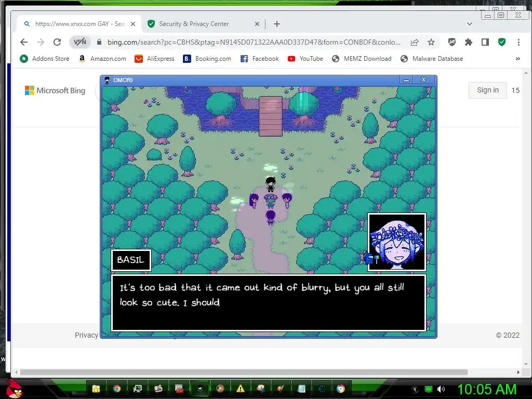Minimize the OMORI game window
The height and width of the screenshot is (399, 532).
[x=406, y=80]
